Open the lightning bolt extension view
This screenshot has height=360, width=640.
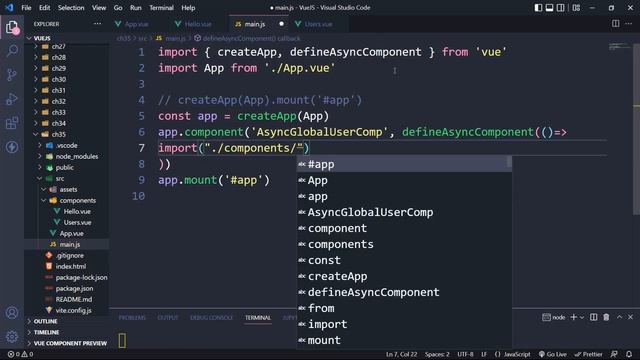click(x=12, y=147)
